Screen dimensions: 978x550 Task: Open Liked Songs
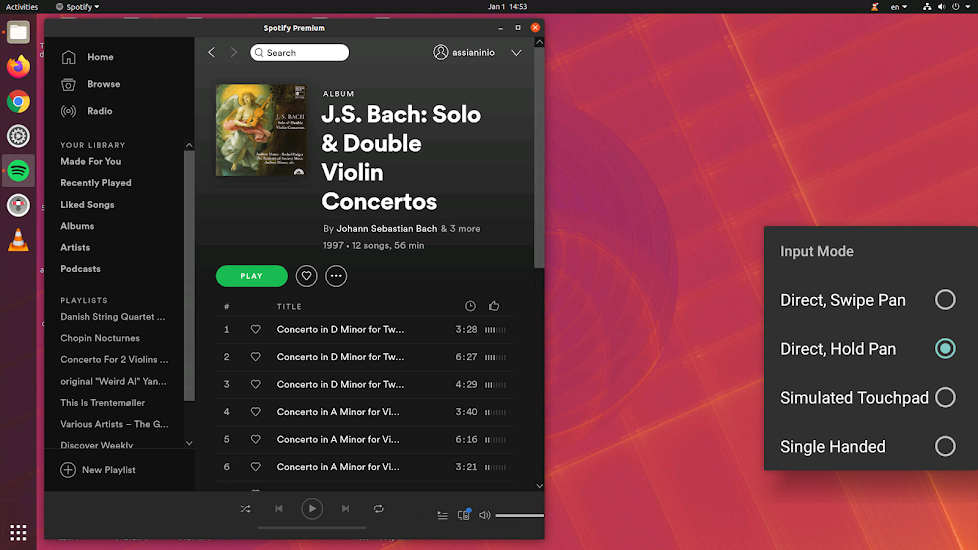pos(87,205)
